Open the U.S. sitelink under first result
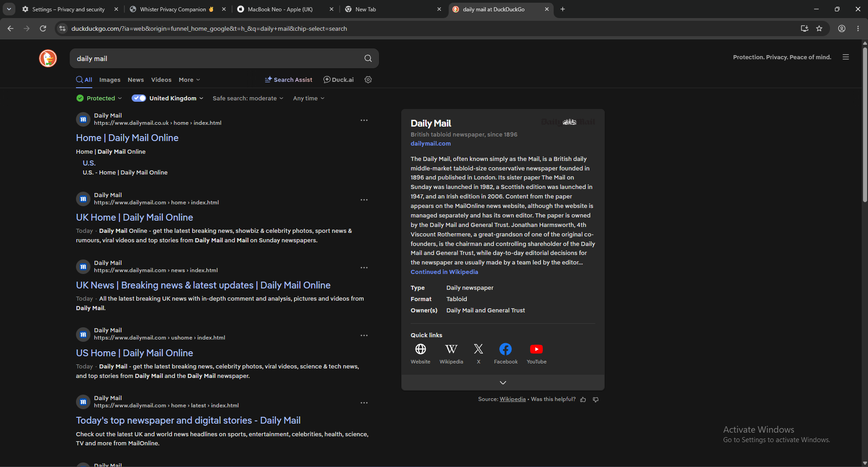Image resolution: width=868 pixels, height=467 pixels. [x=89, y=163]
